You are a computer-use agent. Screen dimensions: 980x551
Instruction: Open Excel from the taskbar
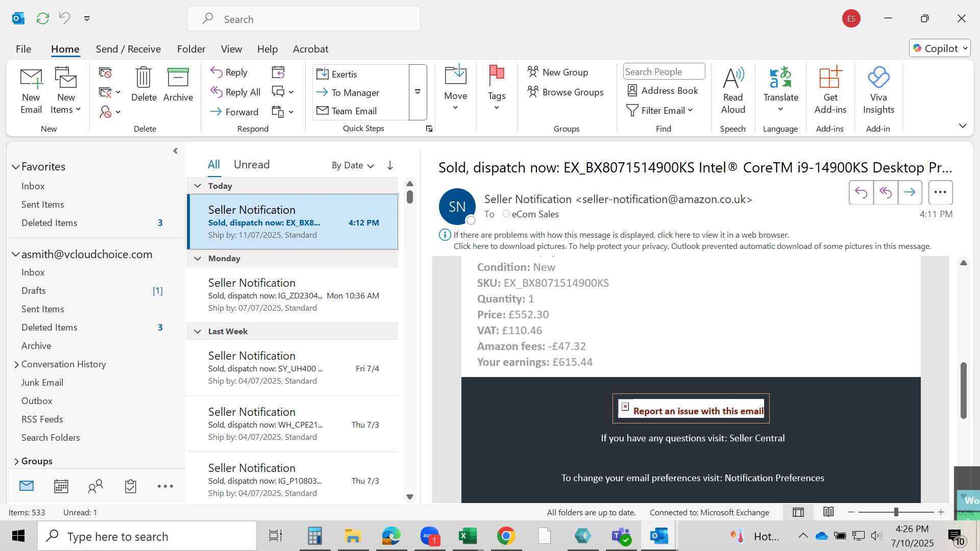(x=468, y=536)
